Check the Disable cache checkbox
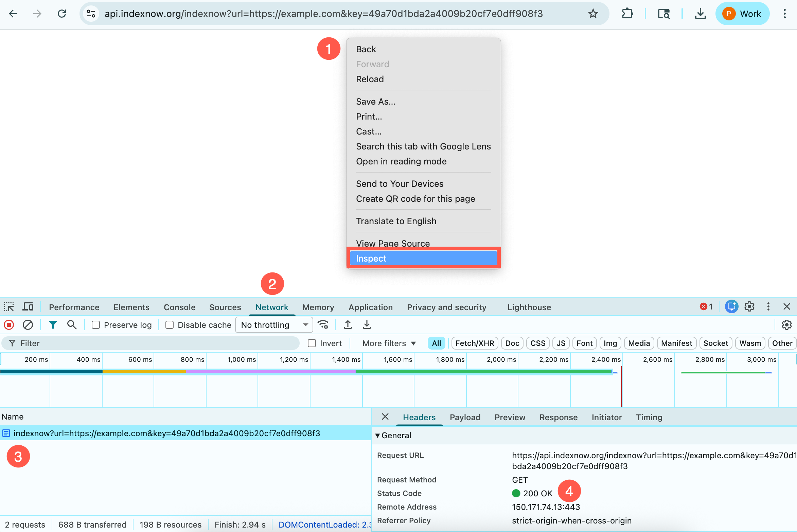 (x=170, y=325)
